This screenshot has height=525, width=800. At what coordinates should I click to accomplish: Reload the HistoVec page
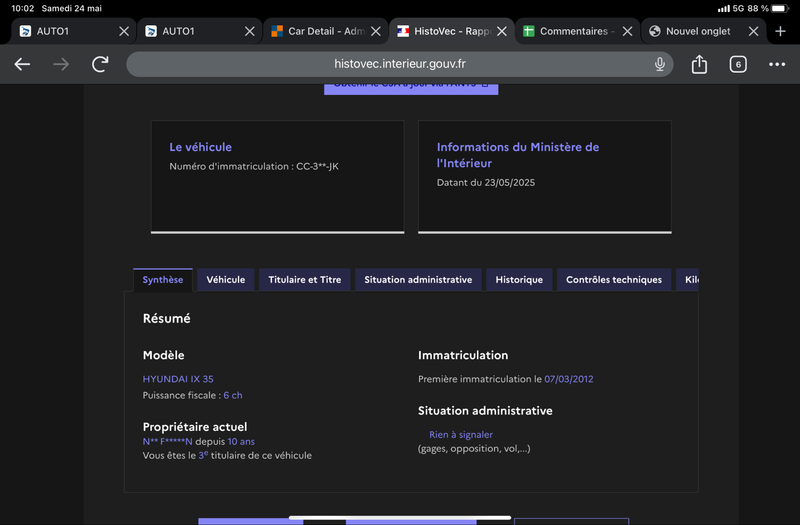[x=100, y=64]
